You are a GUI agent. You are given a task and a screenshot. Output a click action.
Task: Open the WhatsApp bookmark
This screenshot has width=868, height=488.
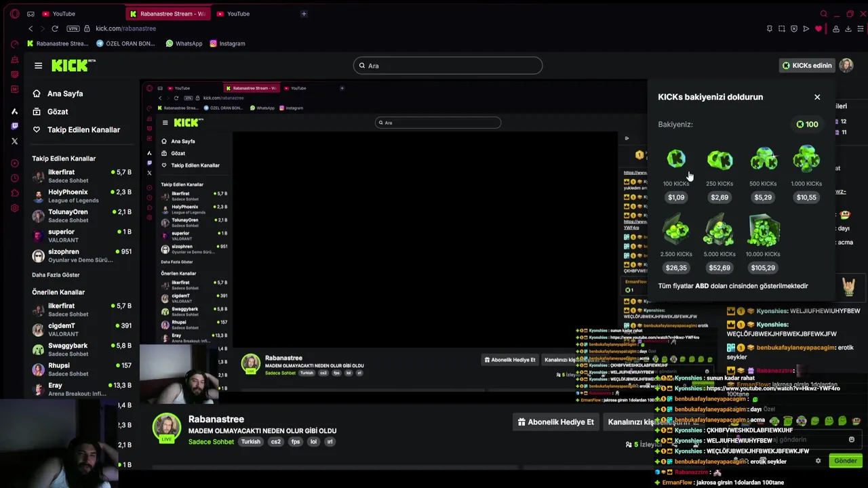click(184, 43)
